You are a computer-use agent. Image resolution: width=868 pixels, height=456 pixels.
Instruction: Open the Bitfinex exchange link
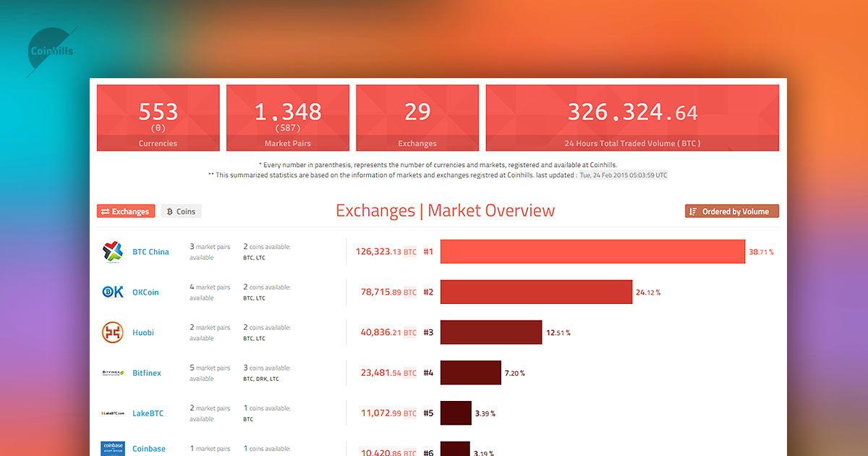pos(147,373)
